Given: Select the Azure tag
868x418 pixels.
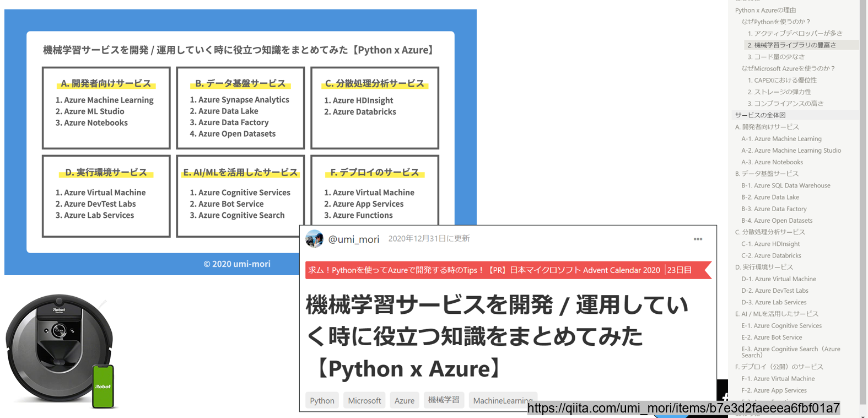Looking at the screenshot, I should point(405,400).
